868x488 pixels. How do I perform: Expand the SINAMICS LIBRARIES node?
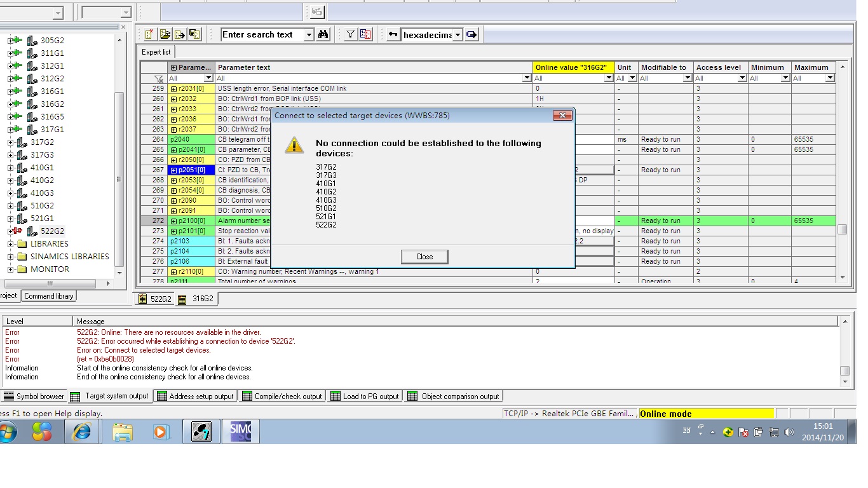(10, 256)
